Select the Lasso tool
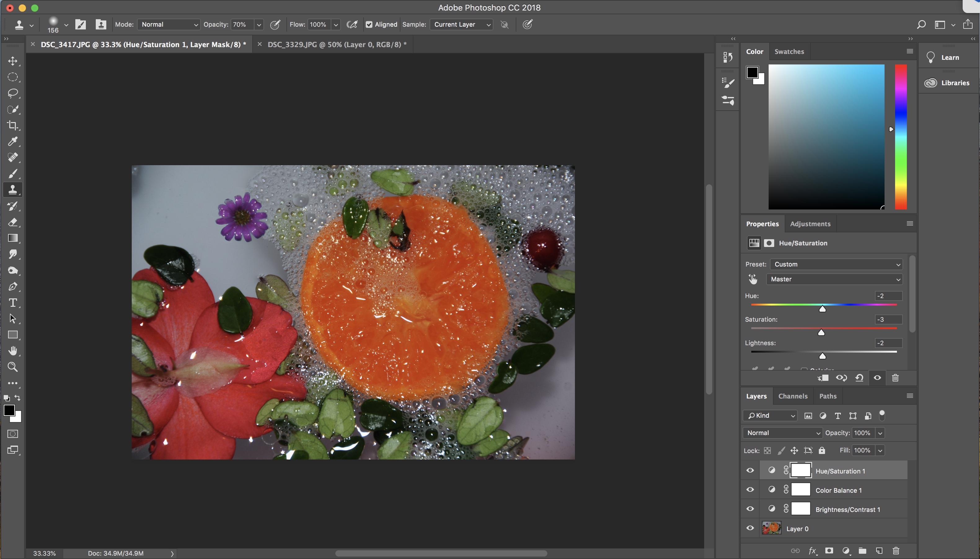The width and height of the screenshot is (980, 559). pos(13,93)
